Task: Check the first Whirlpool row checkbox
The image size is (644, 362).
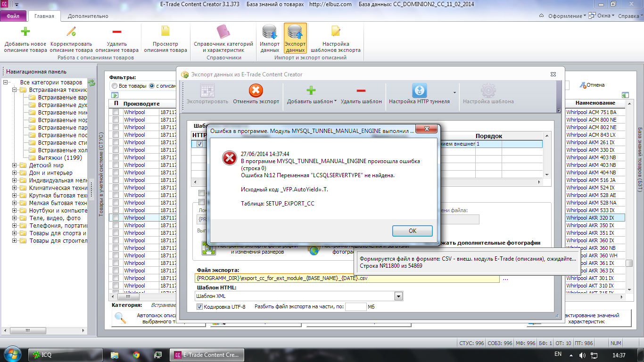Action: (x=116, y=112)
